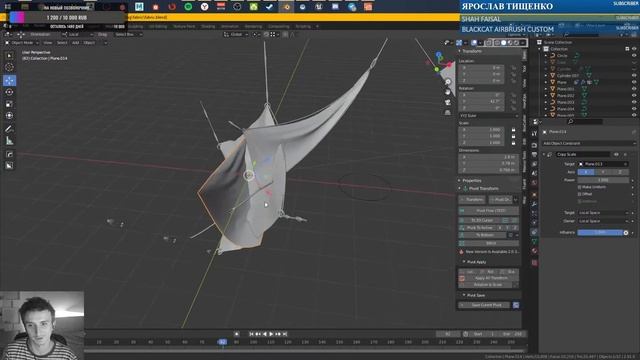
Task: Open the Output properties tab
Action: 534,155
